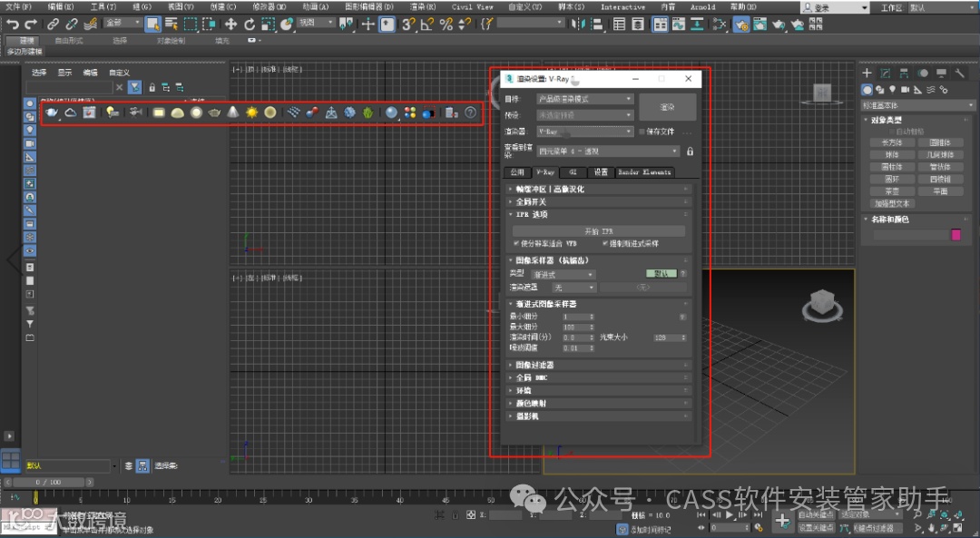Open the 查看到渲染 viewport dropdown
The image size is (980, 538).
coord(607,152)
